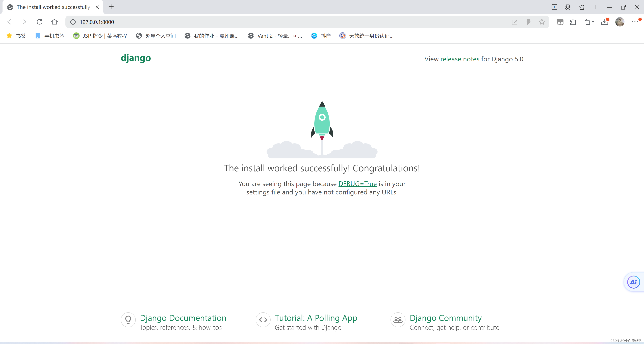Open the extensions puzzle icon
The width and height of the screenshot is (644, 344).
(573, 22)
